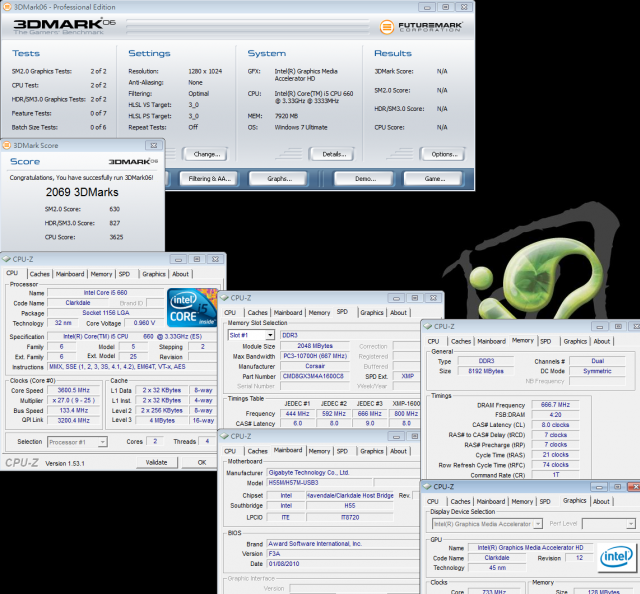Click the 3DMark Score window title icon

point(7,145)
